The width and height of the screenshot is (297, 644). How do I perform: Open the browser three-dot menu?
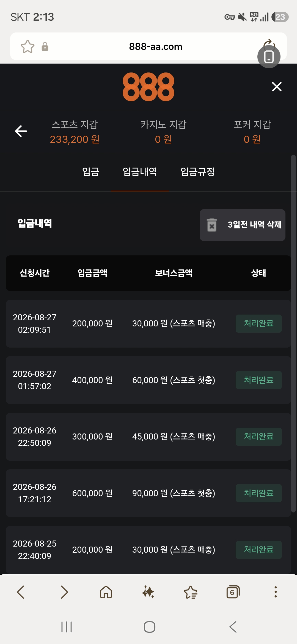point(276,592)
